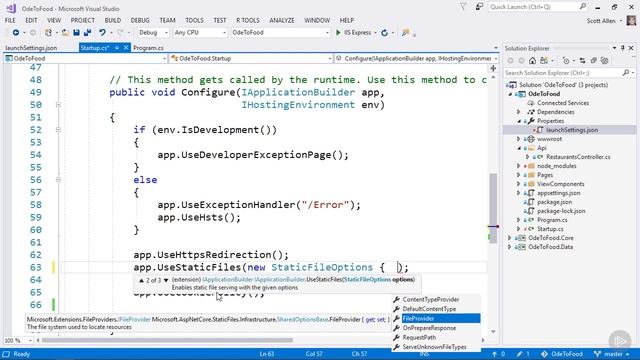
Task: Click the master branch icon in the status bar
Action: click(598, 354)
